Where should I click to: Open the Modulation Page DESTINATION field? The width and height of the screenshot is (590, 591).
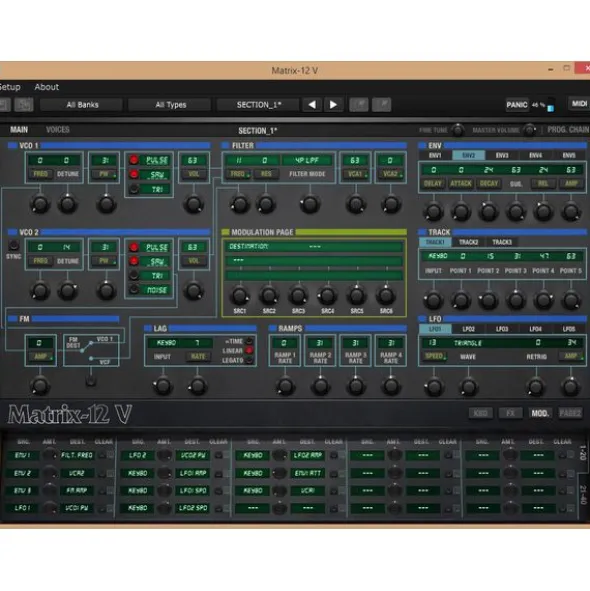click(x=314, y=247)
